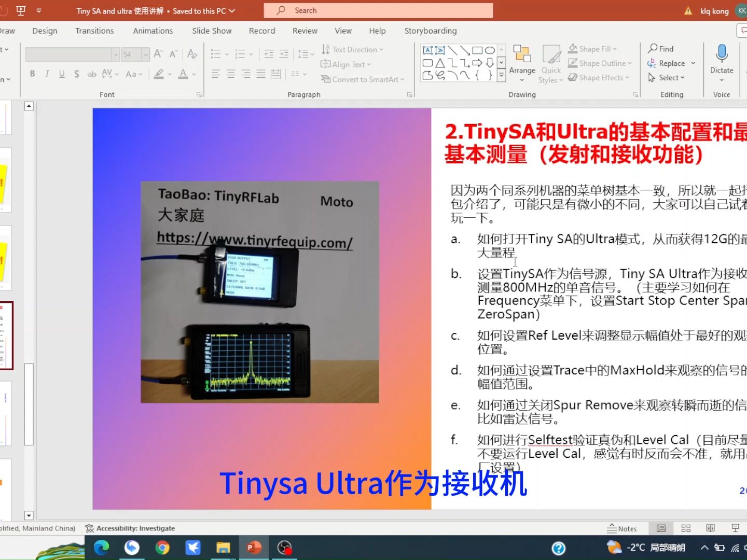Toggle Bold formatting
Viewport: 747px width, 560px height.
coord(32,74)
